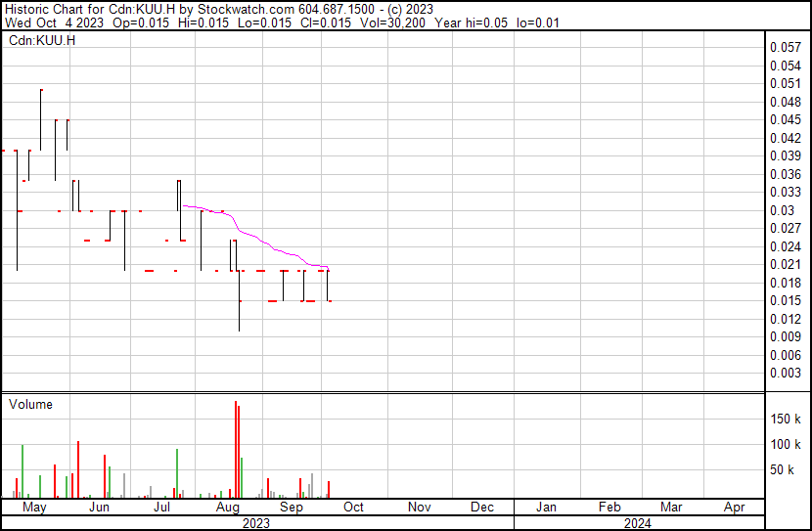The height and width of the screenshot is (531, 812).
Task: Click the last red volume bar before October
Action: (329, 490)
